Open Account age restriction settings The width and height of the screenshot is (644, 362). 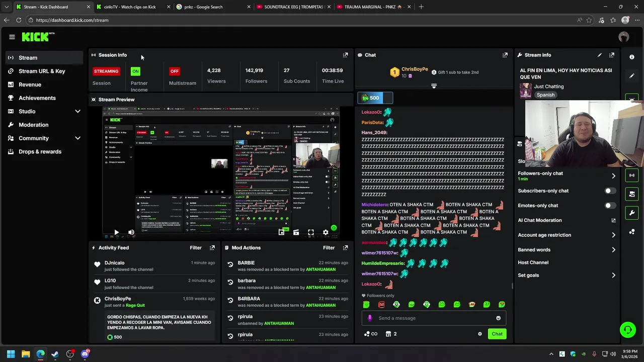click(x=567, y=235)
